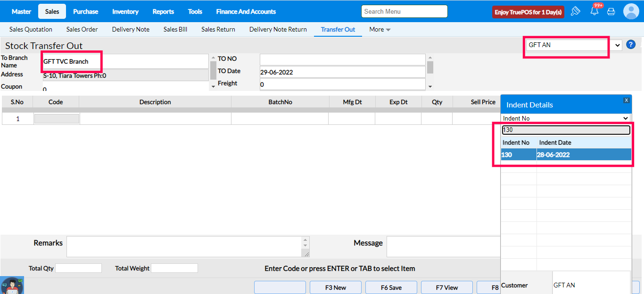Select the Sales menu
This screenshot has height=294, width=644.
pos(52,11)
